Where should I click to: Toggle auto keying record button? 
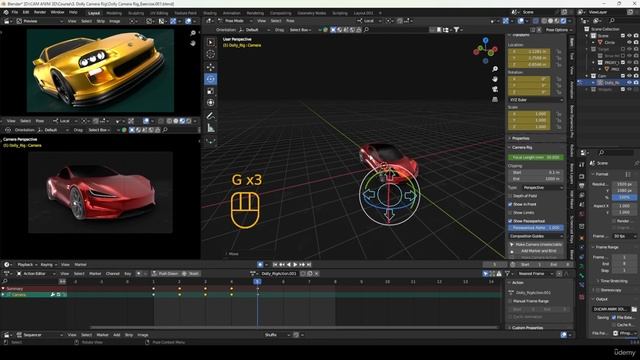[x=260, y=264]
